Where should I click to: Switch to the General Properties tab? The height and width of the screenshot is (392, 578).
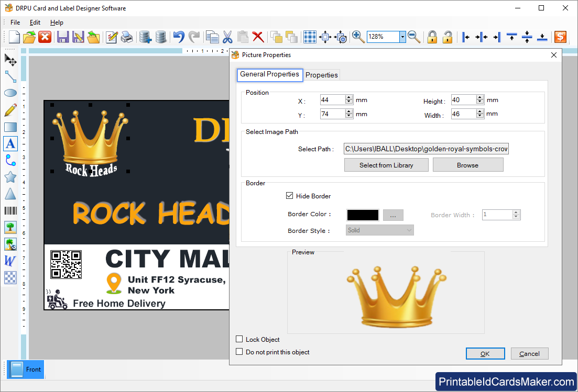click(269, 74)
